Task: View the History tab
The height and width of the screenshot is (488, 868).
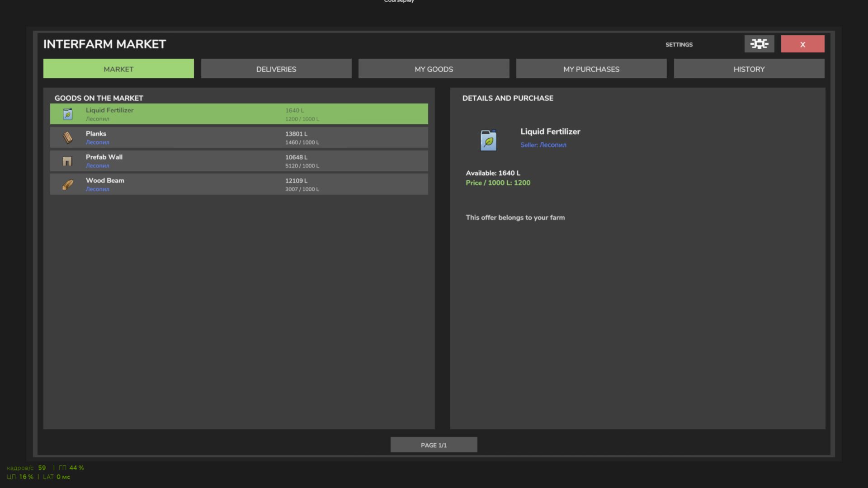Action: pos(749,69)
